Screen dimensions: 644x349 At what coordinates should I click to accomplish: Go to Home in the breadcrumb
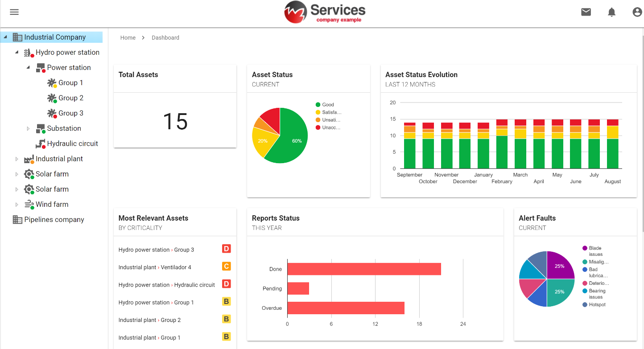[128, 38]
